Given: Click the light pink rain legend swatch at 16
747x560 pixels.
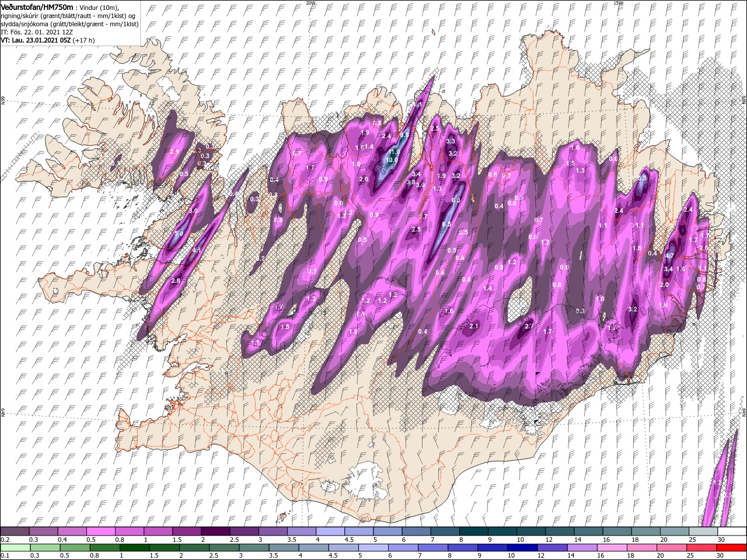Looking at the screenshot, I should pyautogui.click(x=613, y=547).
